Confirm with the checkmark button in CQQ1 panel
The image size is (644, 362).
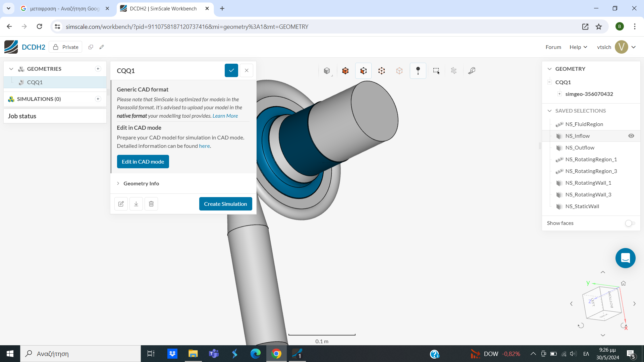pyautogui.click(x=231, y=70)
